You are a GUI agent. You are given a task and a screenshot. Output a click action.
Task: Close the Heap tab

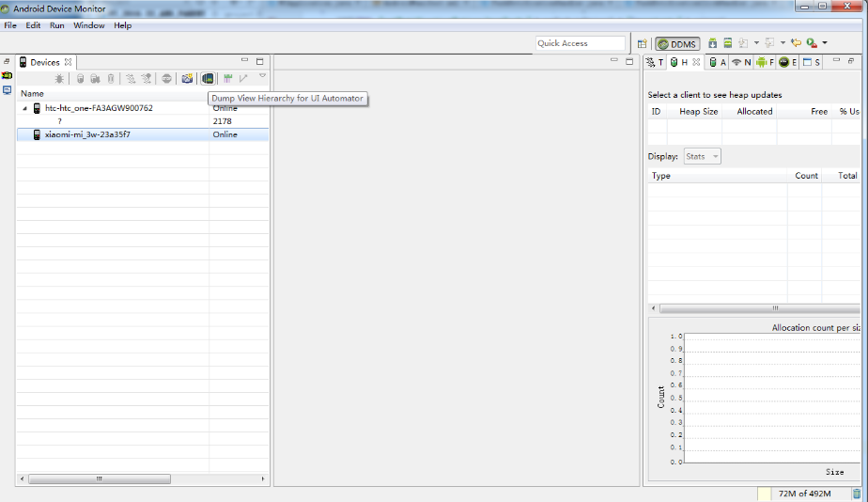(696, 62)
